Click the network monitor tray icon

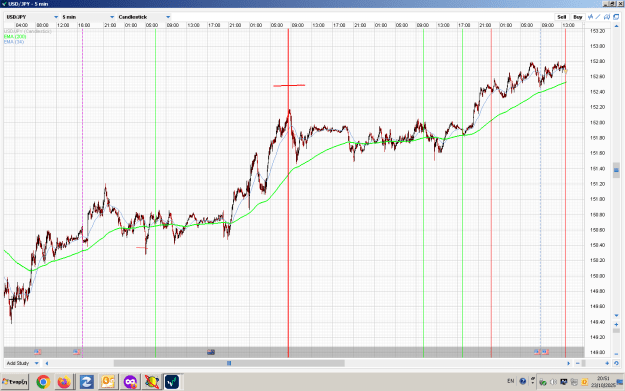coord(564,382)
